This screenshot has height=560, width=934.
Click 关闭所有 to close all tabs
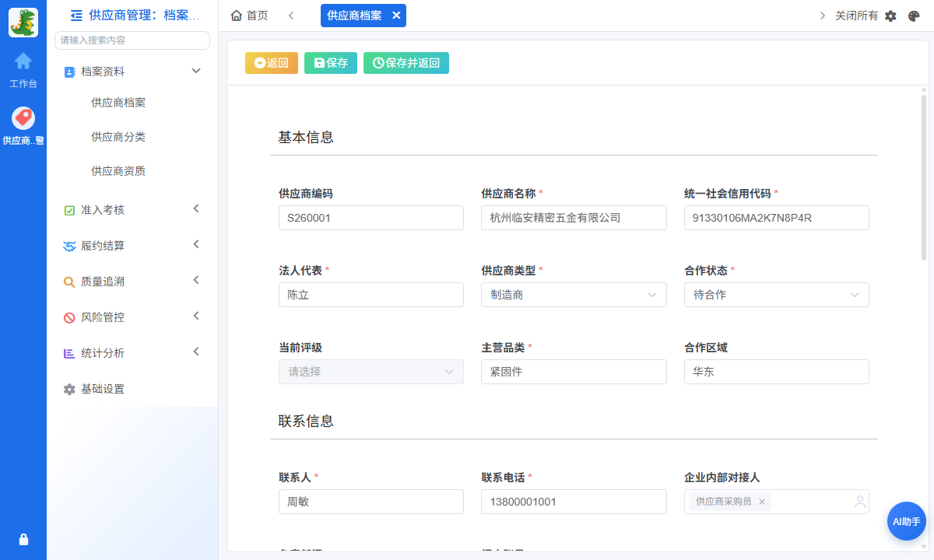click(856, 16)
